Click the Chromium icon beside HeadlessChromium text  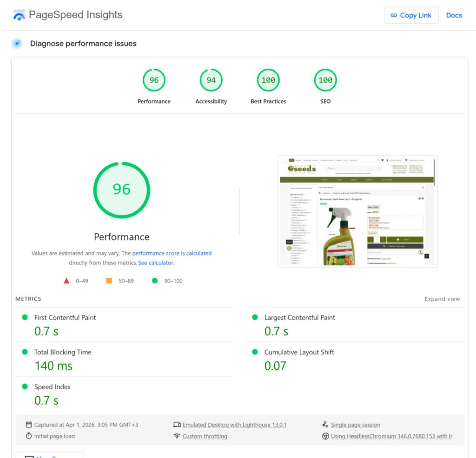point(325,436)
